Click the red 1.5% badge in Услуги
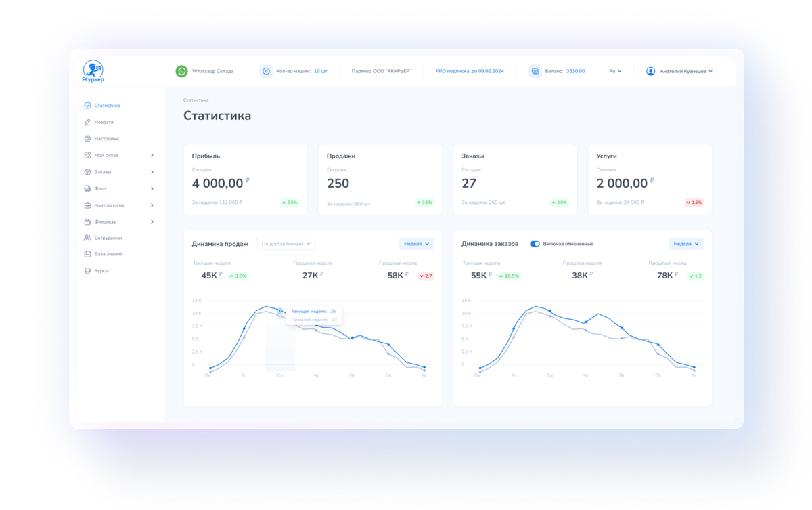This screenshot has height=510, width=812. click(694, 203)
